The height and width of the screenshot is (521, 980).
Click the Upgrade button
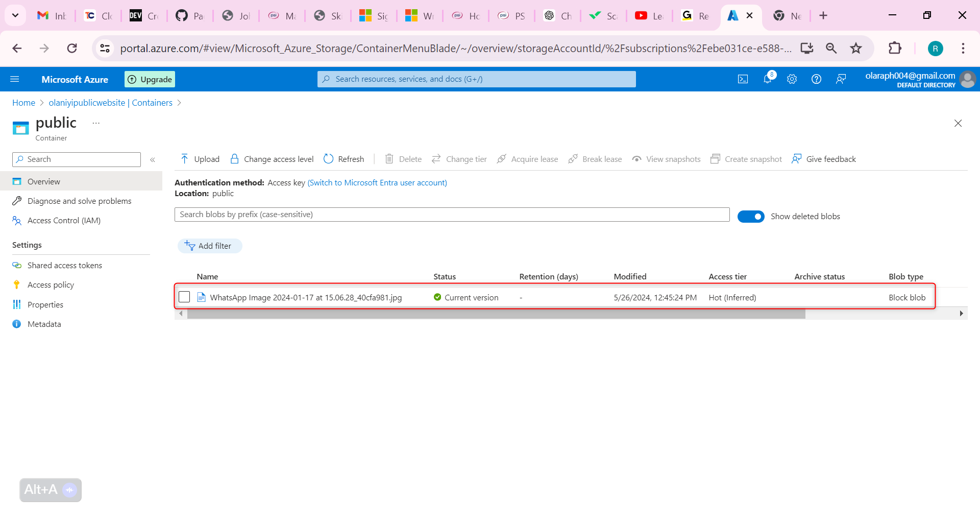[x=150, y=79]
